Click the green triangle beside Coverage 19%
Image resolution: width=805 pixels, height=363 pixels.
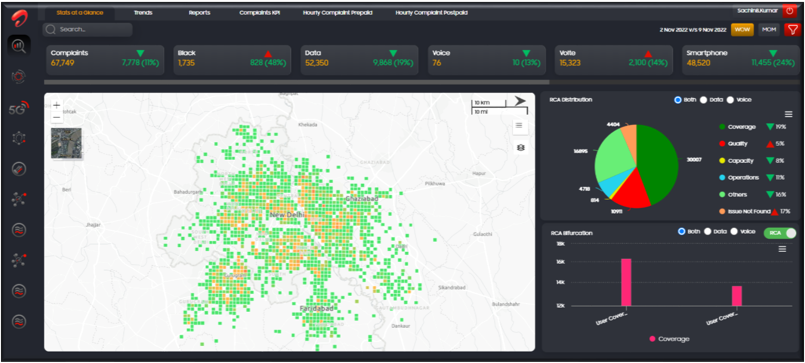(770, 127)
